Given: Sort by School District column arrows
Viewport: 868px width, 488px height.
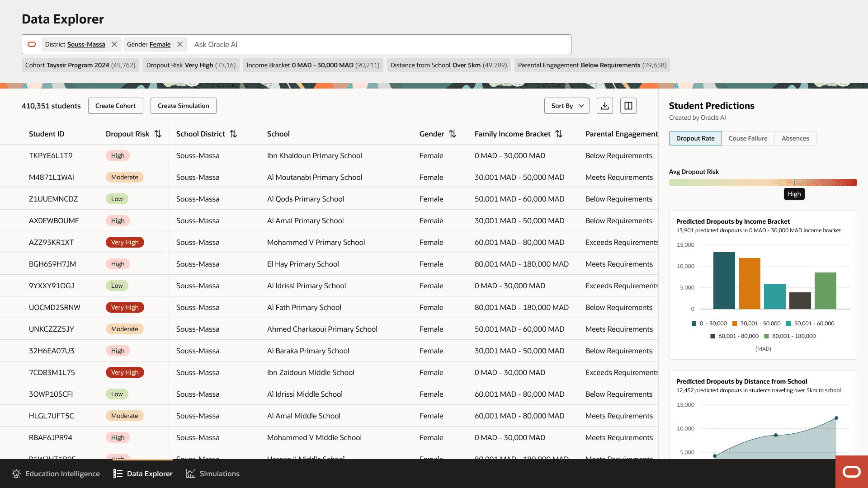Looking at the screenshot, I should (x=233, y=134).
